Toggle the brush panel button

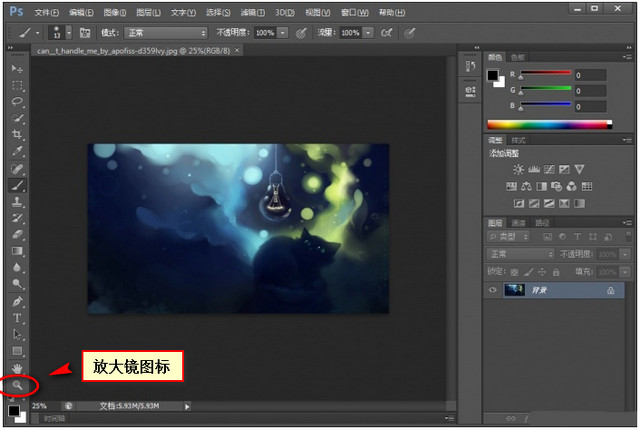click(85, 33)
